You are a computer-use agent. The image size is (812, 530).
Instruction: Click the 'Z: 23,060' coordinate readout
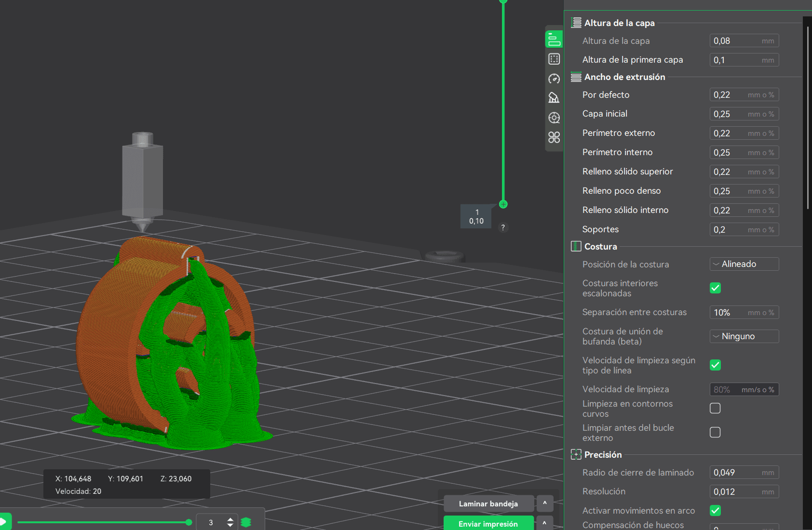tap(176, 479)
